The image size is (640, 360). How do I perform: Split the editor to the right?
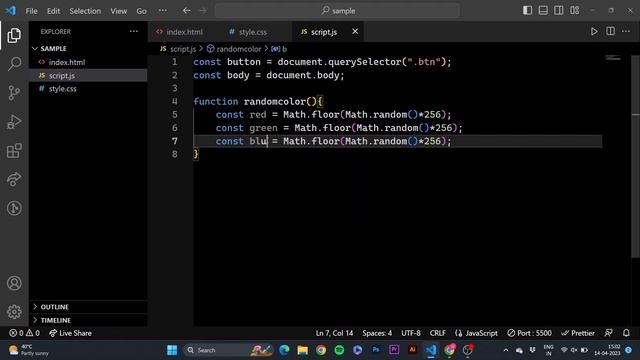610,31
